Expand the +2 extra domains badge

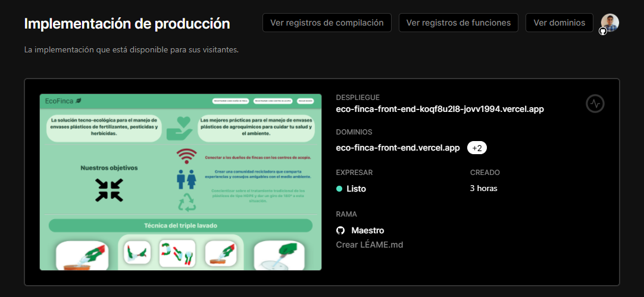(x=477, y=148)
